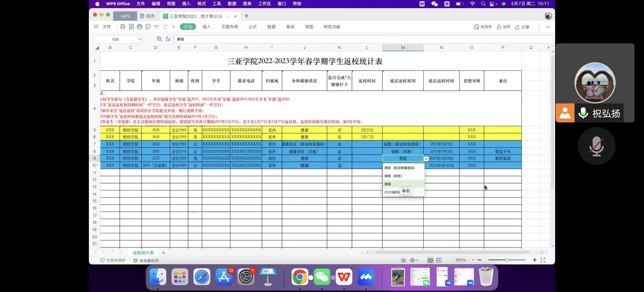Expand the Name Box dropdown arrow
The image size is (644, 292).
139,39
